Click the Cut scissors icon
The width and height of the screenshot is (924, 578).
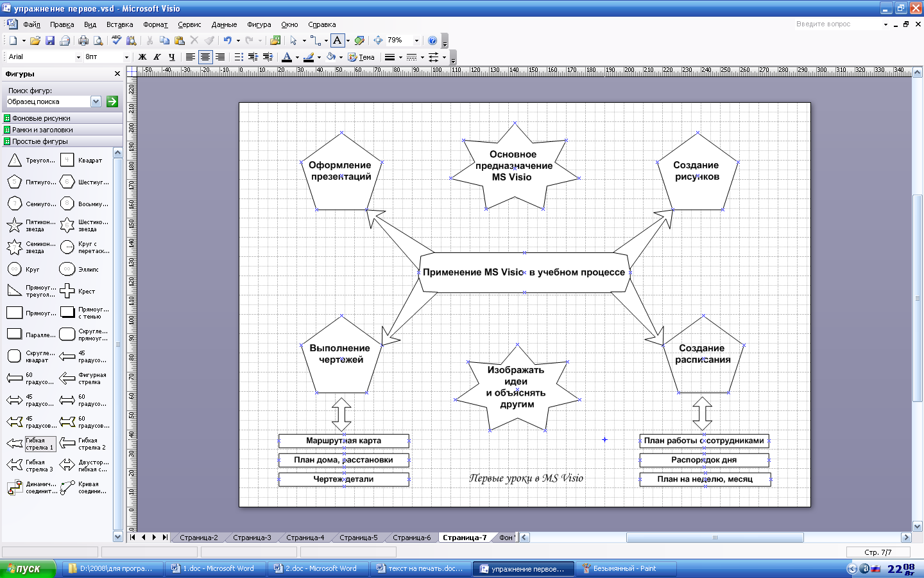click(150, 40)
